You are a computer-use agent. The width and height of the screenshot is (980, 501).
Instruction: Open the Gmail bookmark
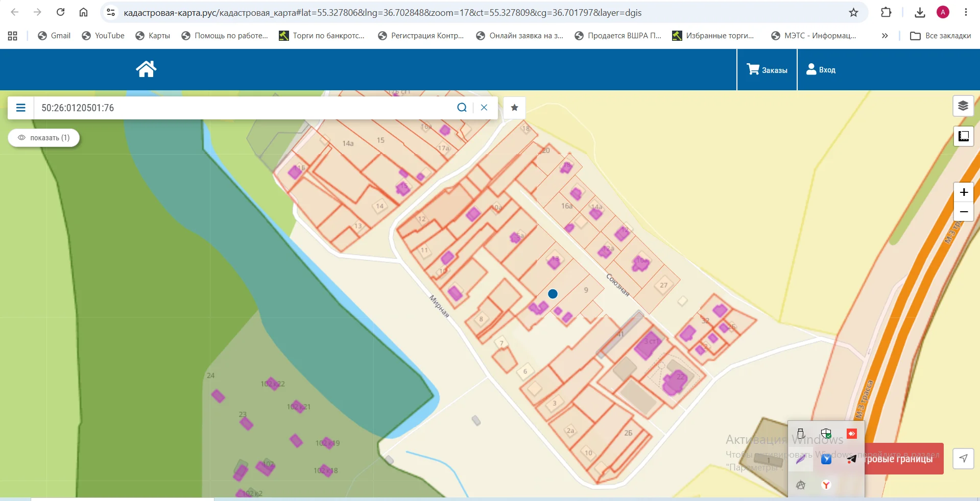click(x=54, y=36)
